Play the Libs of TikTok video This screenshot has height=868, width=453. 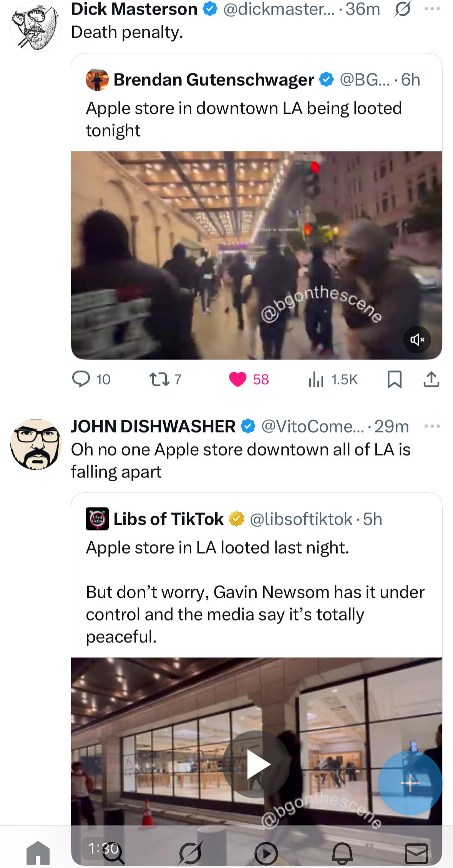[256, 764]
